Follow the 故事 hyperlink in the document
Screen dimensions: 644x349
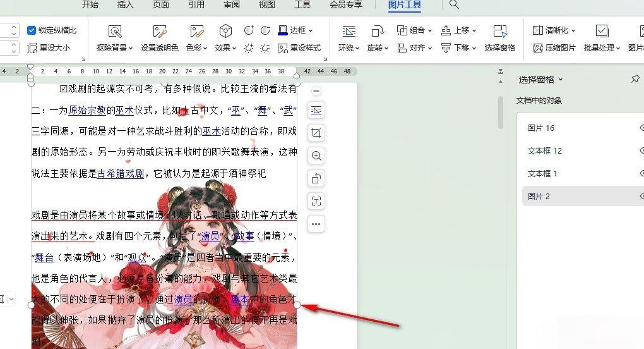(x=245, y=236)
